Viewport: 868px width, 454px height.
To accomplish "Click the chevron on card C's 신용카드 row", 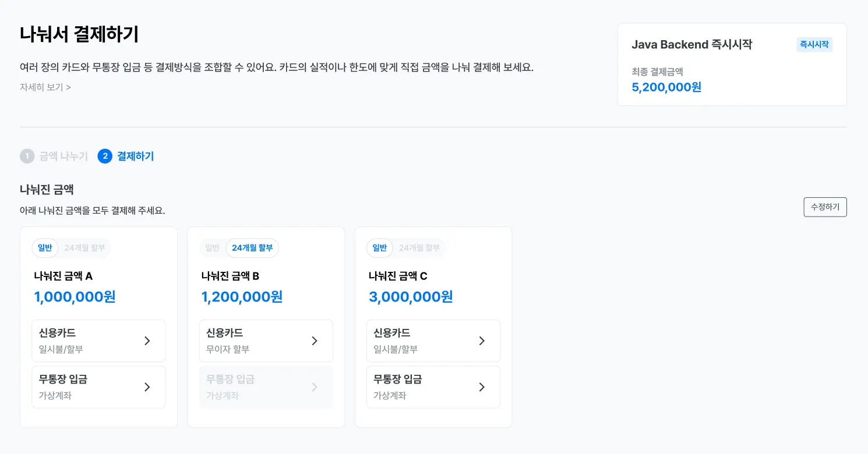I will click(482, 341).
